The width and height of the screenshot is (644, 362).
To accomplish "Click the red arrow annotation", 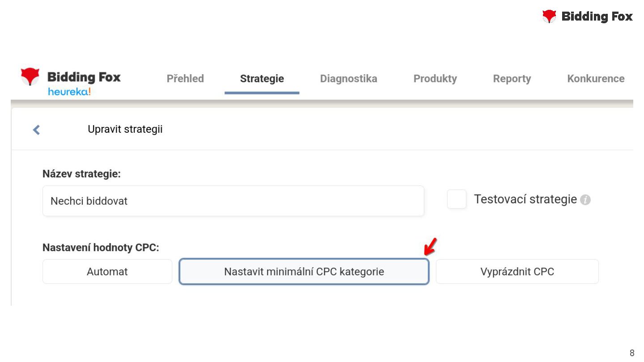I will point(430,247).
